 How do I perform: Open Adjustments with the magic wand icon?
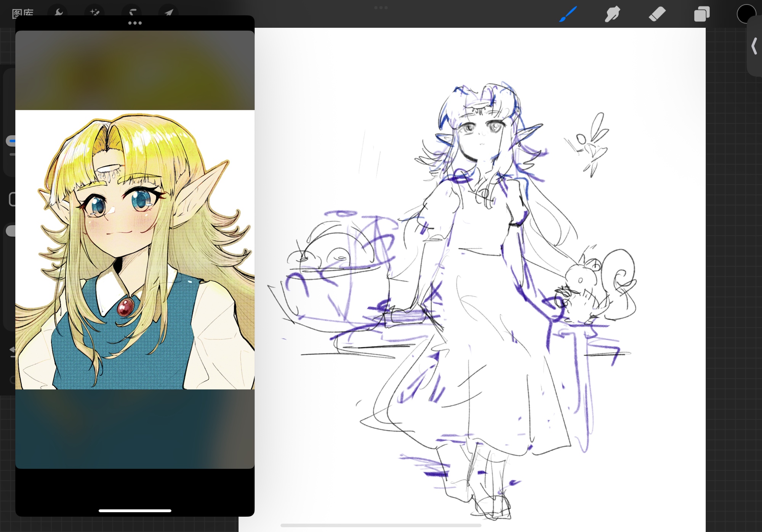(94, 12)
